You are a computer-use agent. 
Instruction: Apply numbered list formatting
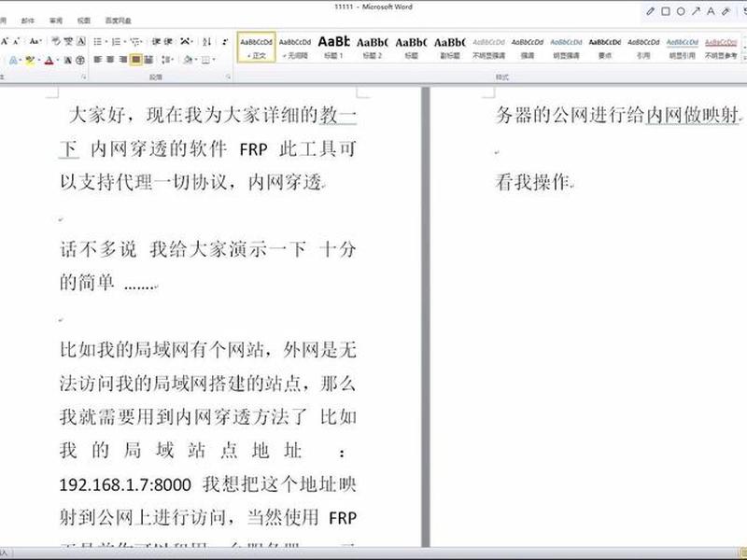tap(116, 42)
